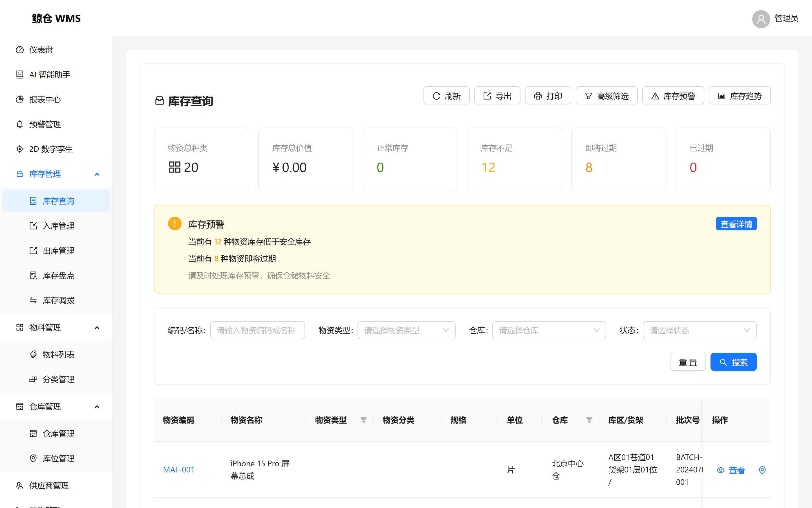This screenshot has height=508, width=812.
Task: Open the 请选择仓库 dropdown
Action: pyautogui.click(x=549, y=330)
